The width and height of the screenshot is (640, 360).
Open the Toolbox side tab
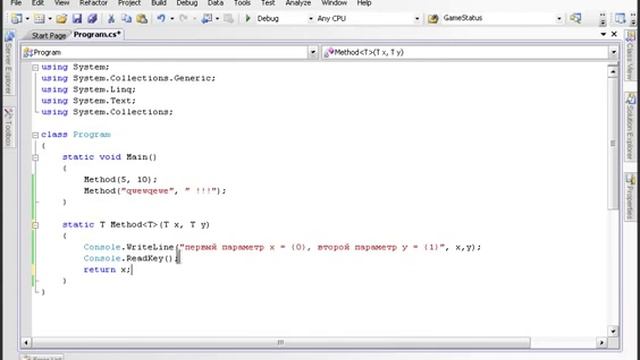(x=9, y=127)
